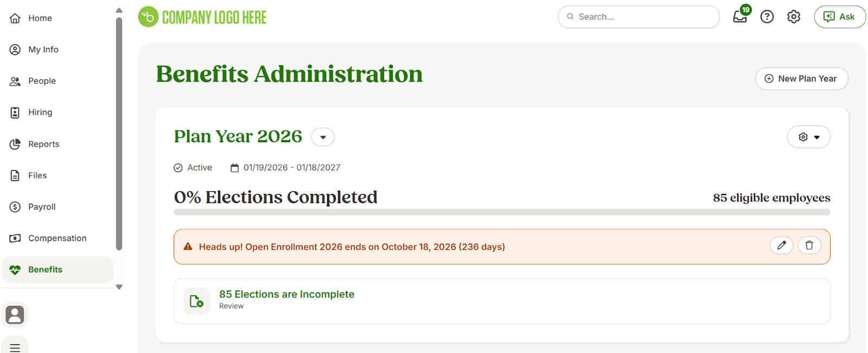Edit the Open Enrollment alert with pencil
Screen dimensions: 868x353
click(x=781, y=245)
